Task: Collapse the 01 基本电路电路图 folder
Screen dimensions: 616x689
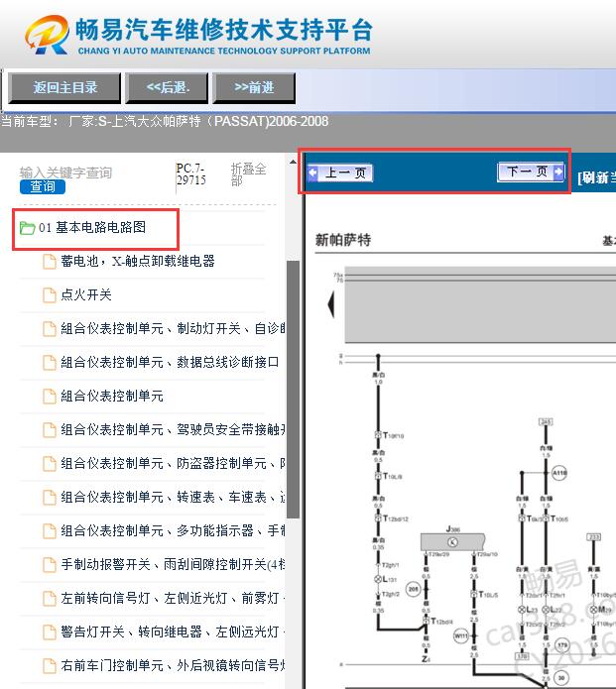Action: [92, 228]
